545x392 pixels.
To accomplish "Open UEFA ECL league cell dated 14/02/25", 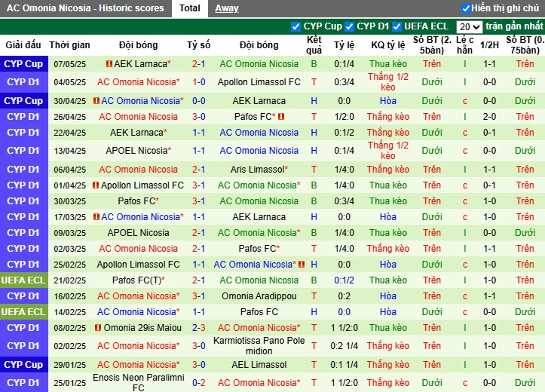I will 23,312.
